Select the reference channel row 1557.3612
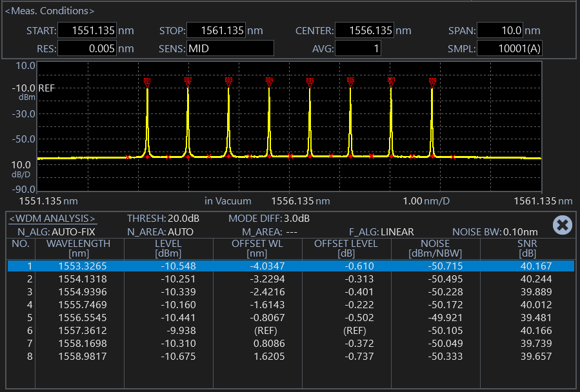 [x=290, y=331]
